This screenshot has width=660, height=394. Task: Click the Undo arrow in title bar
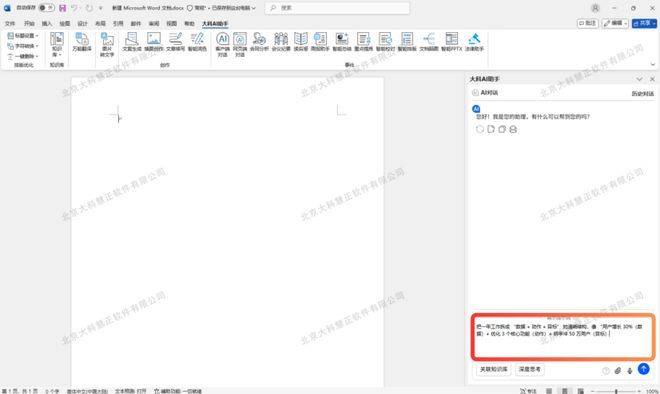(75, 8)
